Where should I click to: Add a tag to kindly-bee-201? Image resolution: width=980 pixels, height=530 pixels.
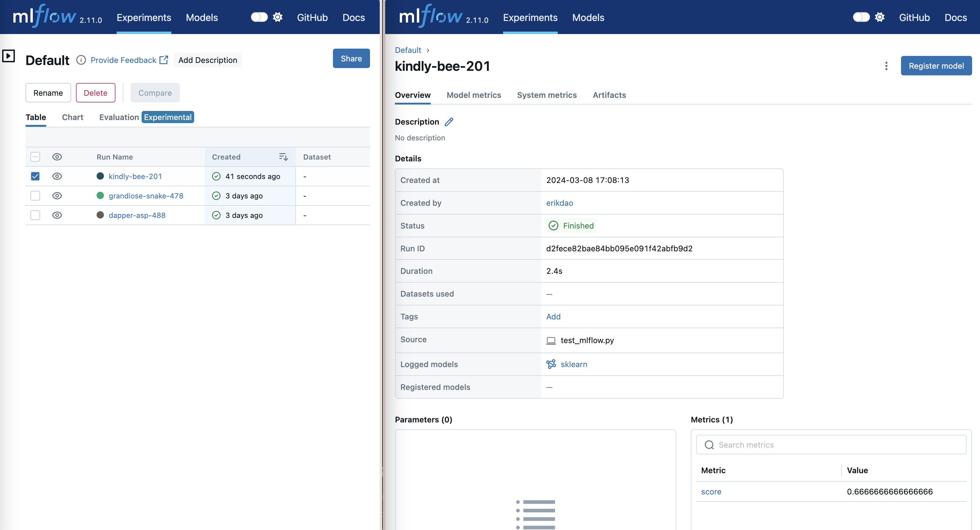(x=553, y=317)
